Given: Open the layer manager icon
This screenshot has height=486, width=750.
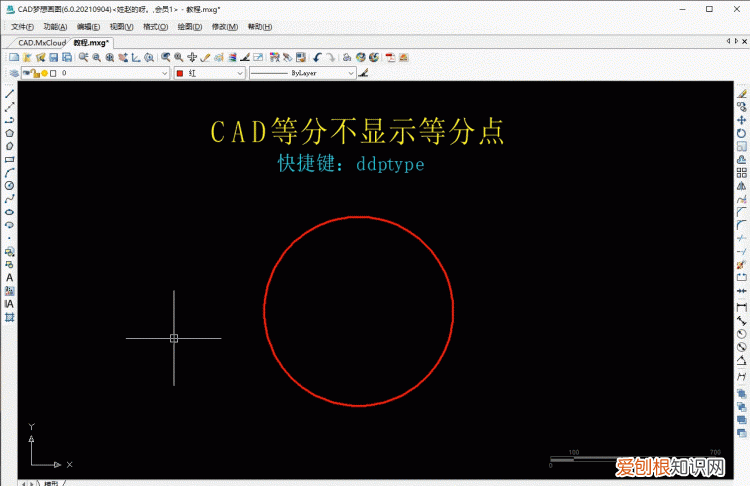Looking at the screenshot, I should pyautogui.click(x=14, y=73).
